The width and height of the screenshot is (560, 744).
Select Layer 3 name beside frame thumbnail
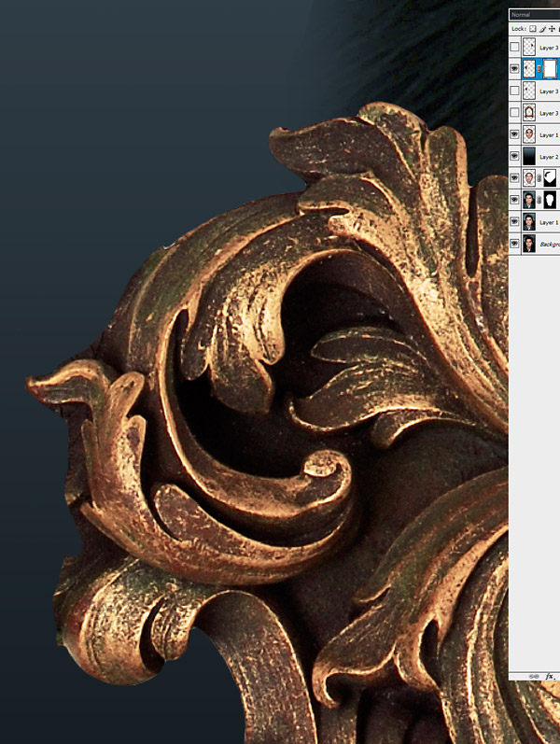click(549, 113)
